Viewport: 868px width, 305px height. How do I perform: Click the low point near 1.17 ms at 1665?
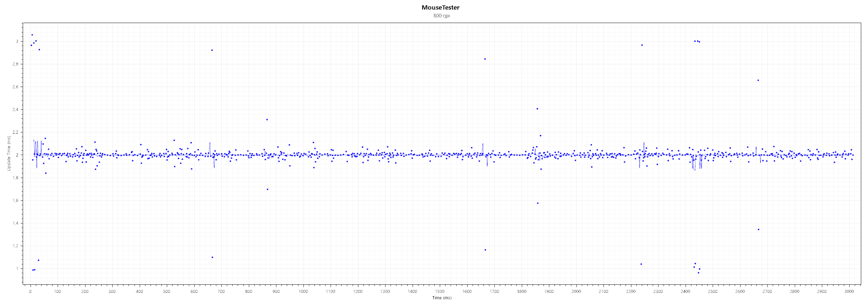click(x=485, y=250)
